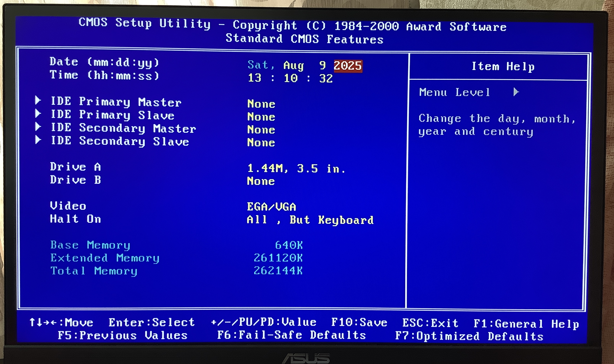Click F6:Fail-Safe Defaults label

click(291, 335)
